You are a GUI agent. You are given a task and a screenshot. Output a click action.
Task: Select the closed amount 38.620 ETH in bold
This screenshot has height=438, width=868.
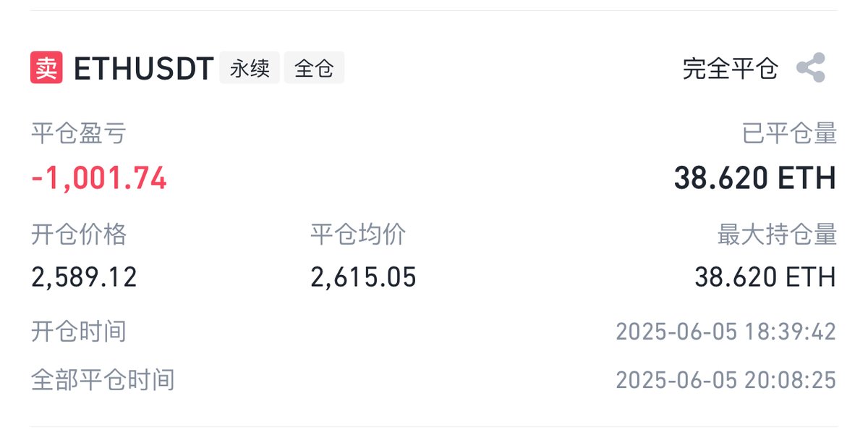(x=755, y=178)
